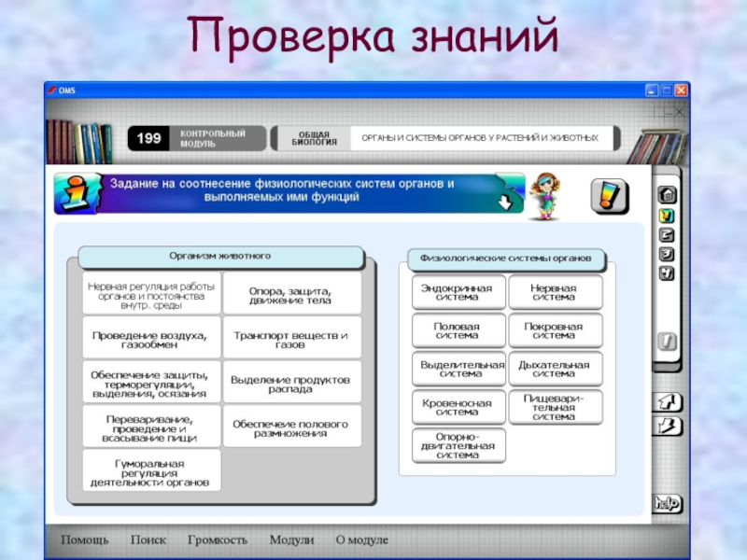Image resolution: width=747 pixels, height=560 pixels.
Task: Click the 'Физиологические системы органов' header
Action: point(506,259)
